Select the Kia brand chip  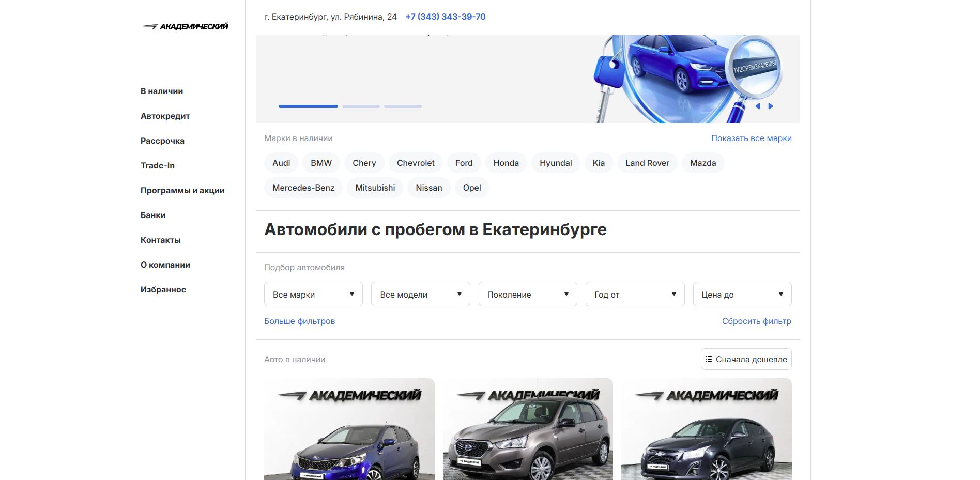click(599, 163)
